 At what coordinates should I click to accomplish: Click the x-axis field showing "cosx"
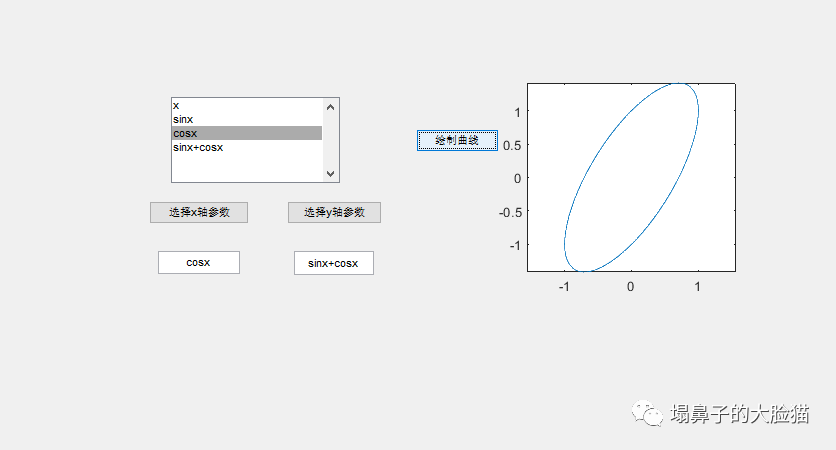[198, 262]
